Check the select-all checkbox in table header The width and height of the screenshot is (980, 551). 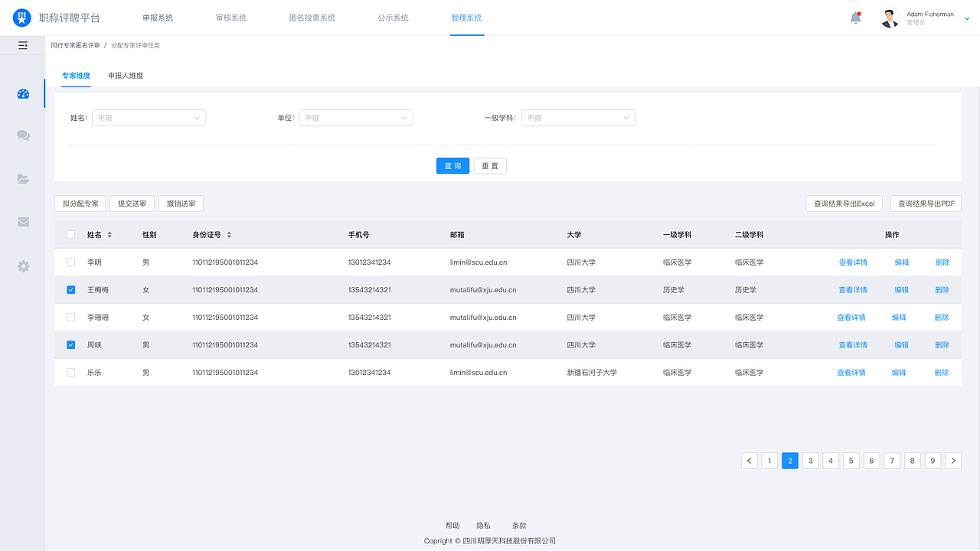click(70, 235)
